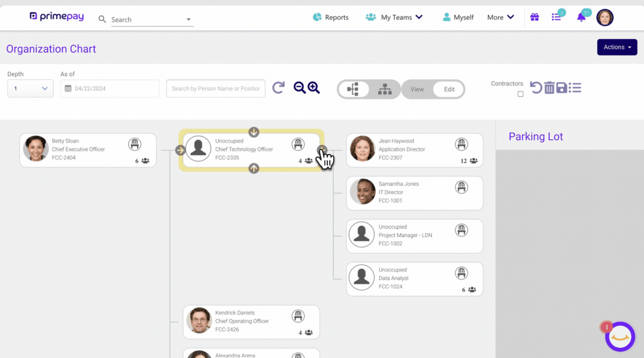This screenshot has height=358, width=644.
Task: Click Data Analyst seat icon
Action: tap(461, 273)
